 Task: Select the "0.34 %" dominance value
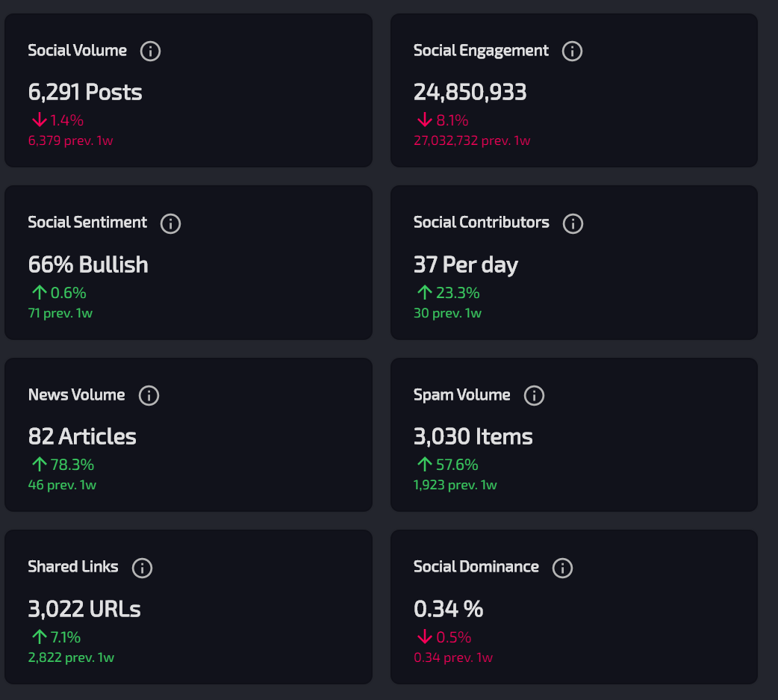pyautogui.click(x=449, y=609)
